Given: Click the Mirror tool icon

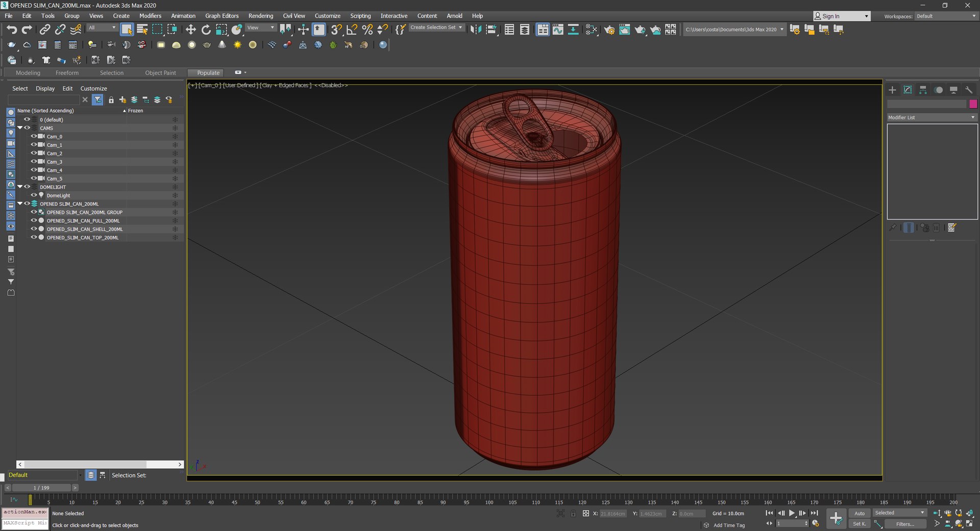Looking at the screenshot, I should 476,30.
